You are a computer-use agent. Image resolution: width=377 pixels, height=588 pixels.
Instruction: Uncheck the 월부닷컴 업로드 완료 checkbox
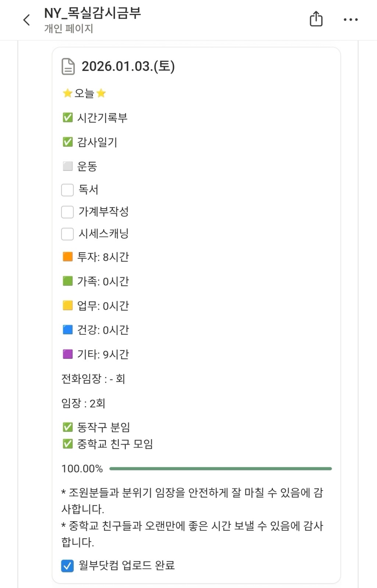coord(67,566)
